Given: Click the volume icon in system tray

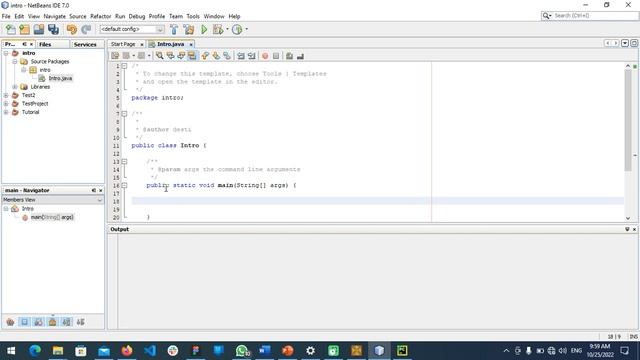Looking at the screenshot, I should [x=562, y=351].
